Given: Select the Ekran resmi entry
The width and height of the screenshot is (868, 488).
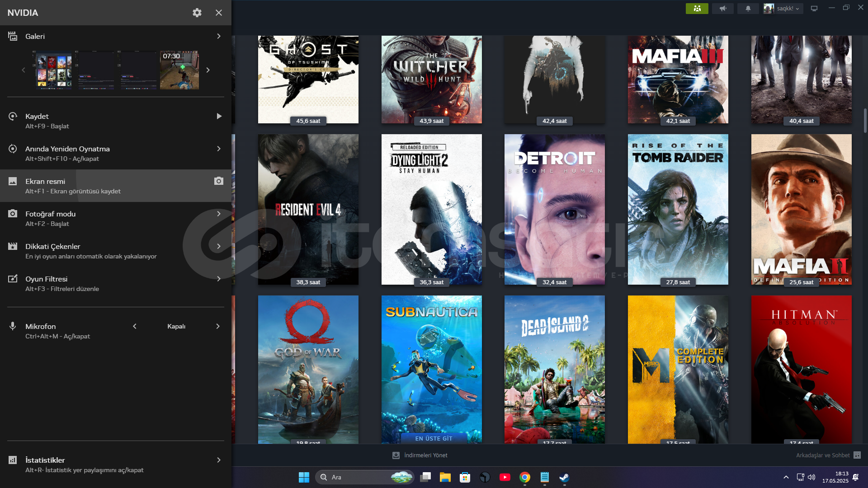Looking at the screenshot, I should point(116,186).
